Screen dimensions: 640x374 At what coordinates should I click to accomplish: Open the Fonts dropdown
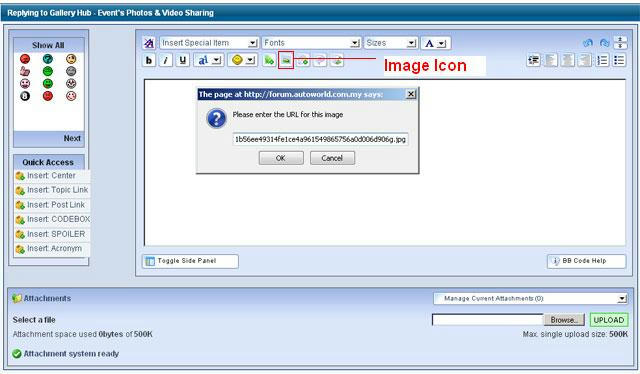click(x=311, y=43)
